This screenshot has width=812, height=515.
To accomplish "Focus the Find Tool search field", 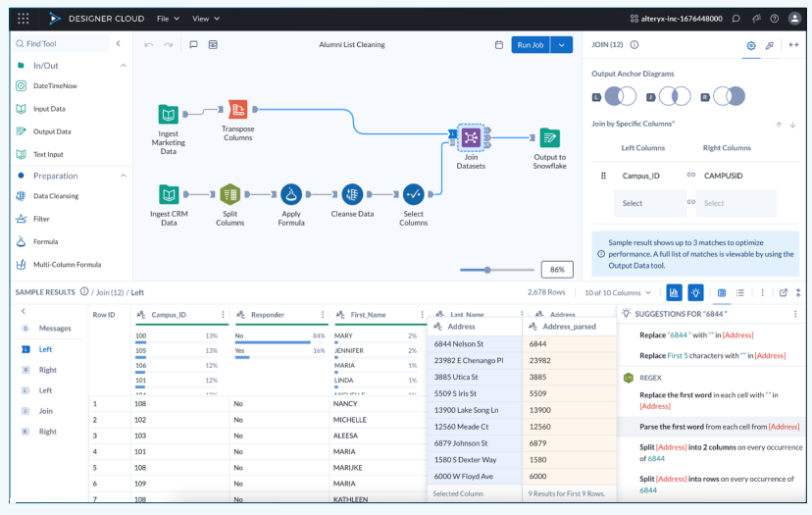I will point(61,43).
